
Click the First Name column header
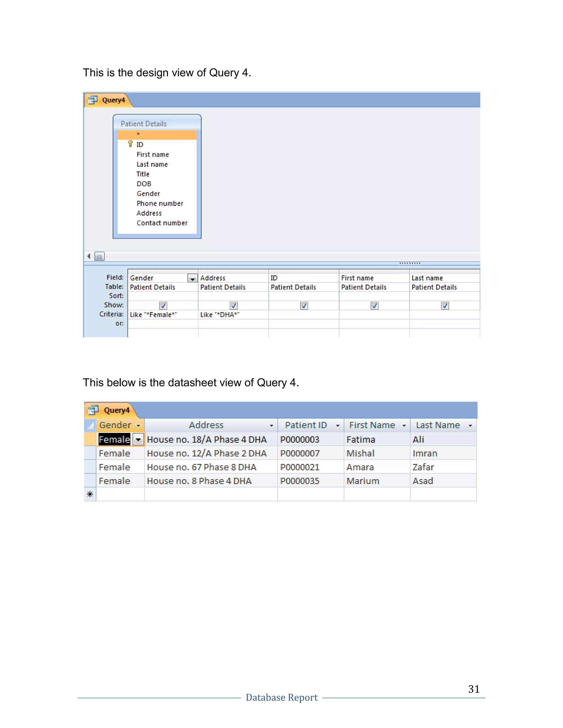[x=377, y=425]
